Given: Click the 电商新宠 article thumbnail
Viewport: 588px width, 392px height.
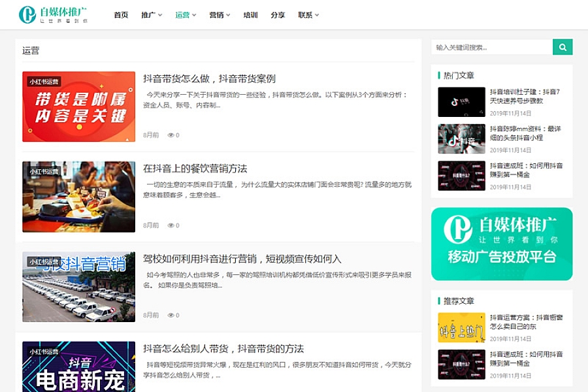Looking at the screenshot, I should (x=79, y=367).
